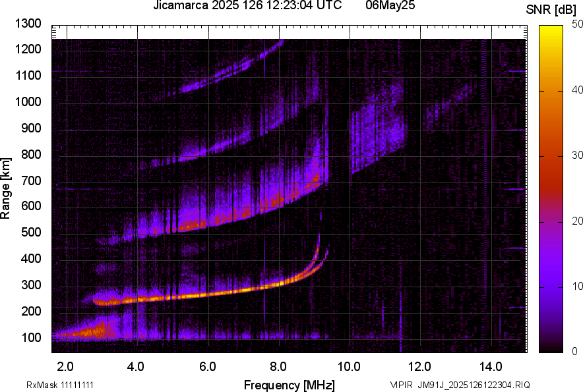Click the SNR color scale bar
This screenshot has height=392, width=583.
click(x=551, y=189)
